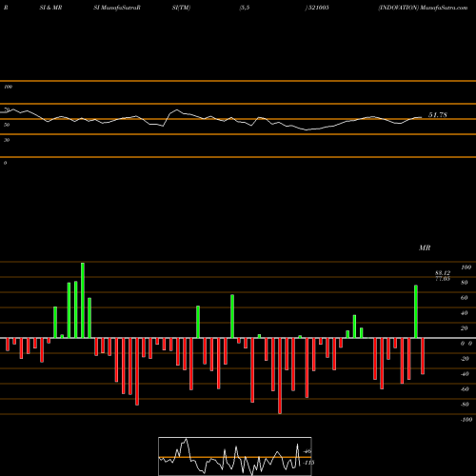
Task: Click the 521005 code in header
Action: pyautogui.click(x=318, y=8)
